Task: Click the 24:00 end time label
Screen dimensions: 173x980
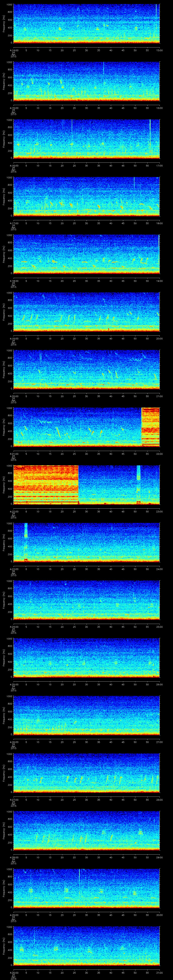Action: [159, 569]
